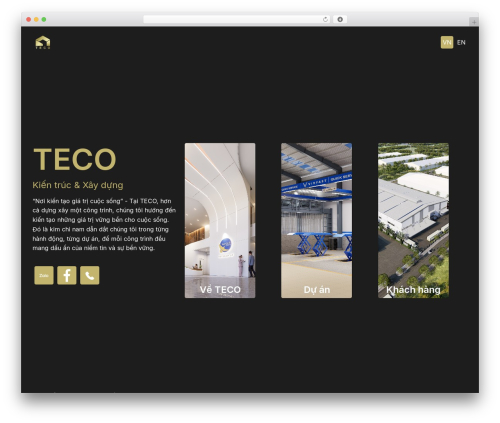Minimize window with the yellow button

click(36, 19)
